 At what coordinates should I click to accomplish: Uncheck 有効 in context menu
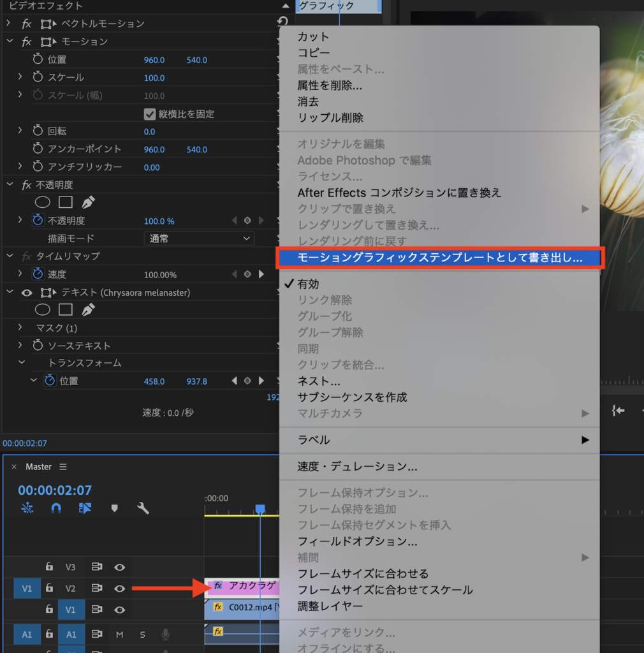point(439,284)
